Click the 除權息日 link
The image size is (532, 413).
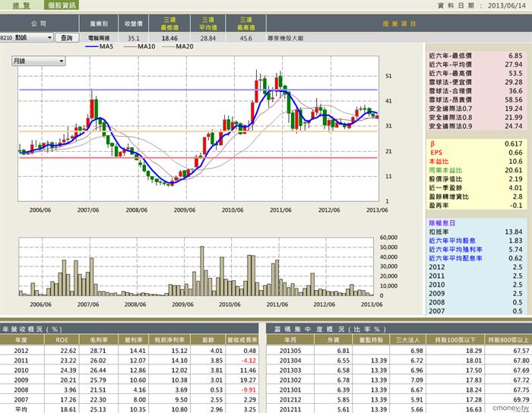click(x=442, y=223)
